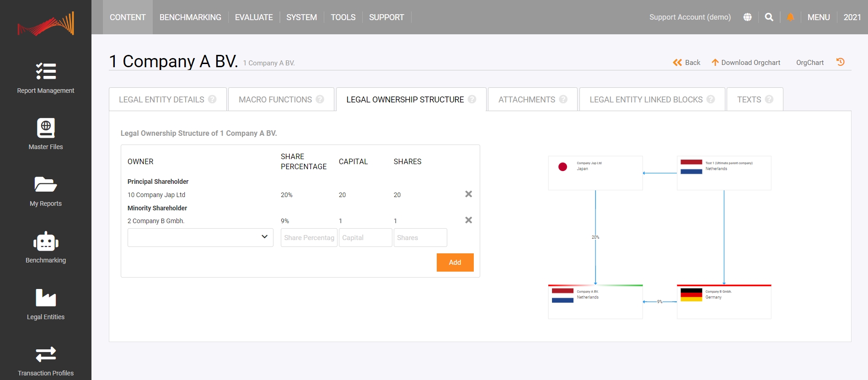Open the language globe icon
Viewport: 868px width, 380px height.
747,17
